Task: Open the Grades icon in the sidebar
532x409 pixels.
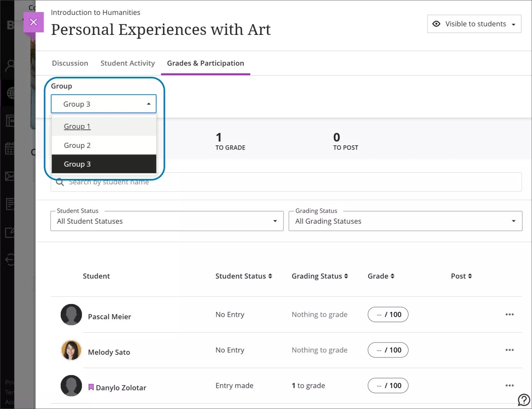Action: [x=9, y=203]
